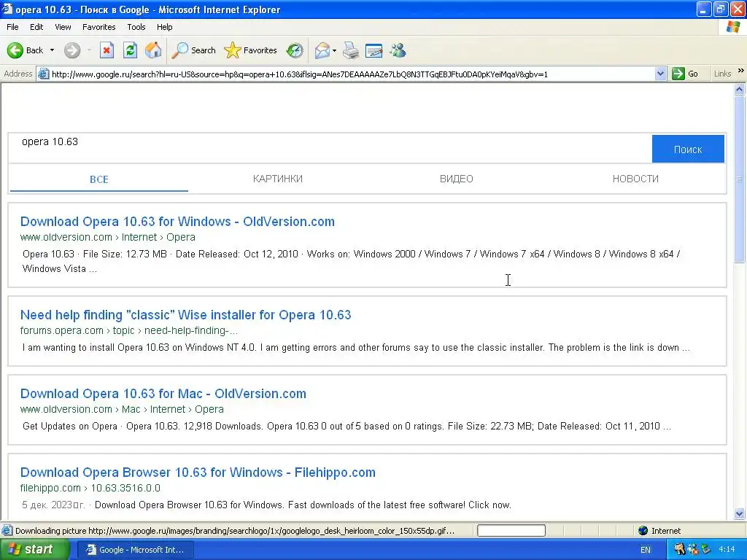Click the Google search input box

[x=330, y=149]
